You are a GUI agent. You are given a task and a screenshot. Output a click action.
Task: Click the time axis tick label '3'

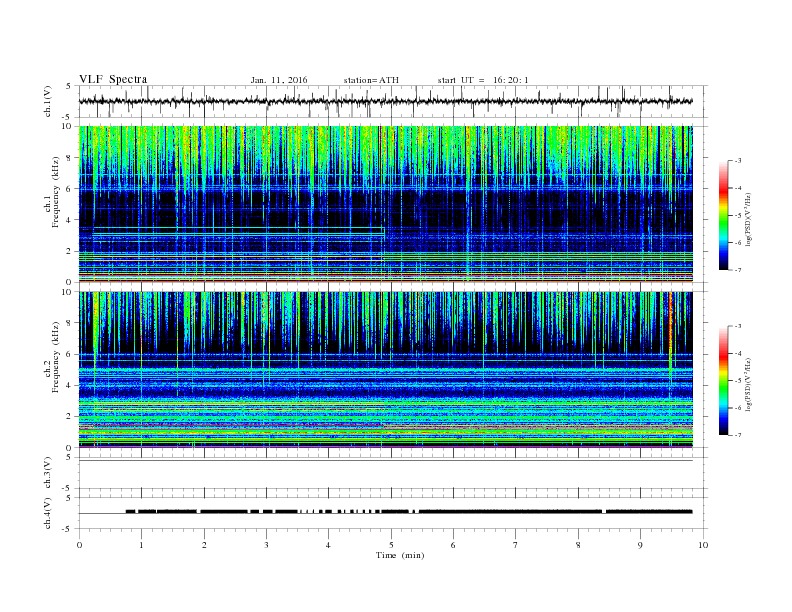[266, 545]
